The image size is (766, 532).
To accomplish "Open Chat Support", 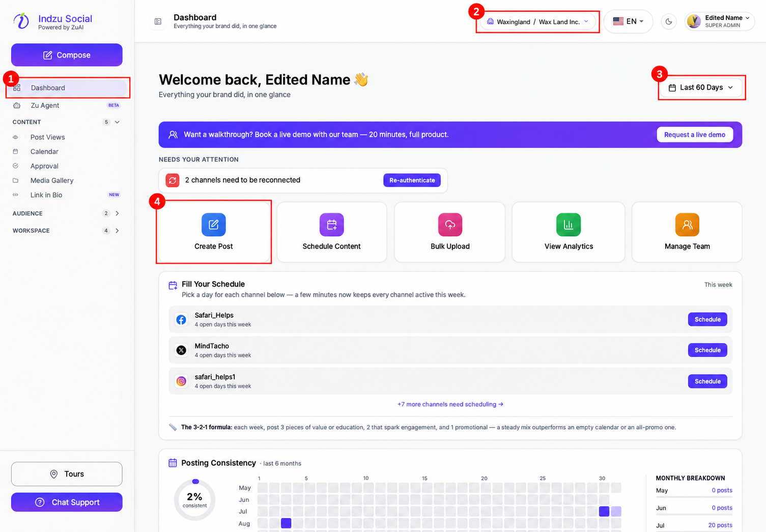I will 67,502.
